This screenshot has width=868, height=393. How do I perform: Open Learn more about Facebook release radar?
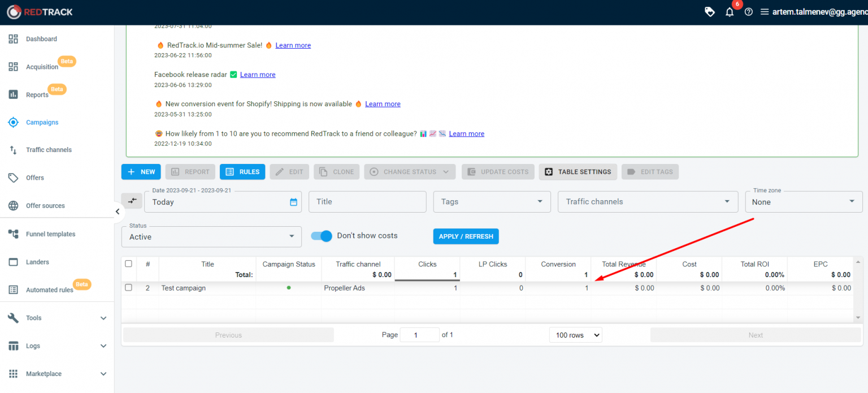pyautogui.click(x=258, y=74)
